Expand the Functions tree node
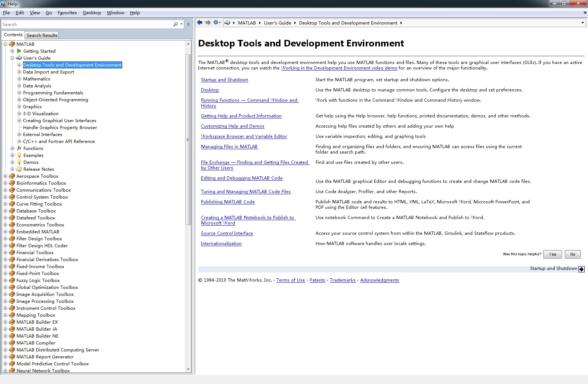The width and height of the screenshot is (588, 384). click(x=12, y=148)
